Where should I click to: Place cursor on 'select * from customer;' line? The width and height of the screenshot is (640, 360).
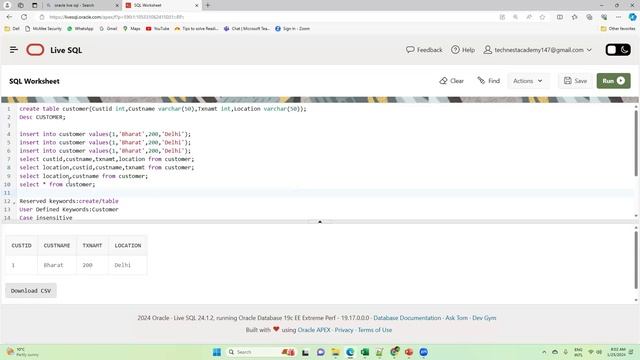click(x=57, y=184)
